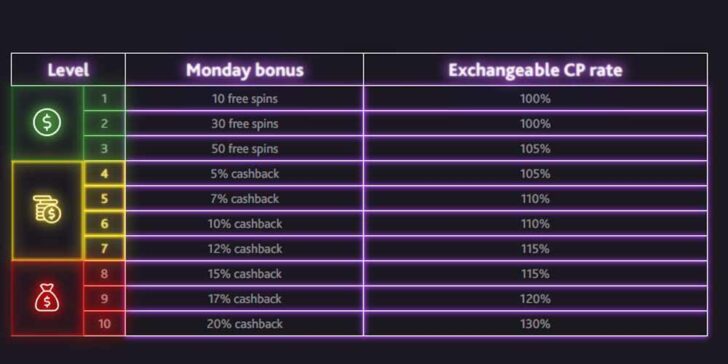Click level 7 yellow number cell
This screenshot has height=364, width=728.
[104, 248]
